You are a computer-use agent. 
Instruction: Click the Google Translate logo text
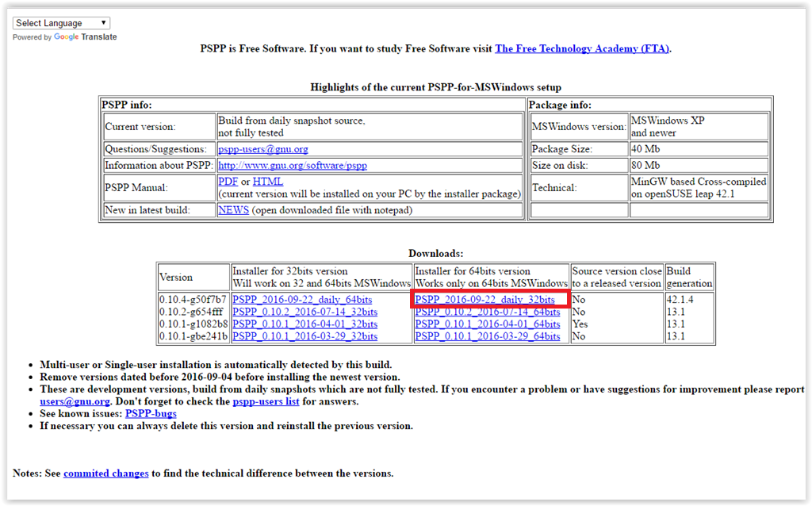tap(86, 36)
